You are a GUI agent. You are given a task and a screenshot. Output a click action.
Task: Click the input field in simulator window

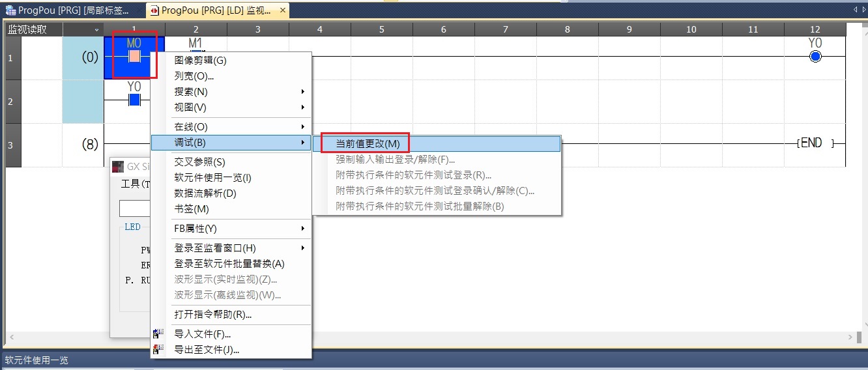coord(135,208)
